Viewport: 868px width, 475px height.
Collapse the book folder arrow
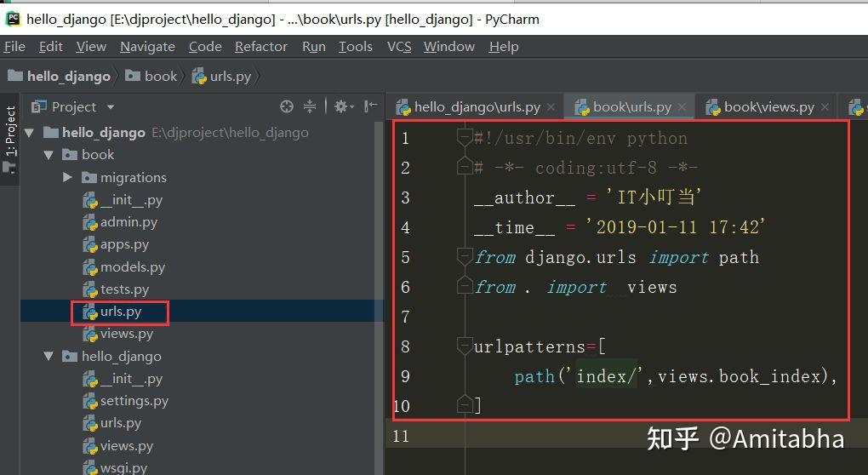click(x=49, y=155)
